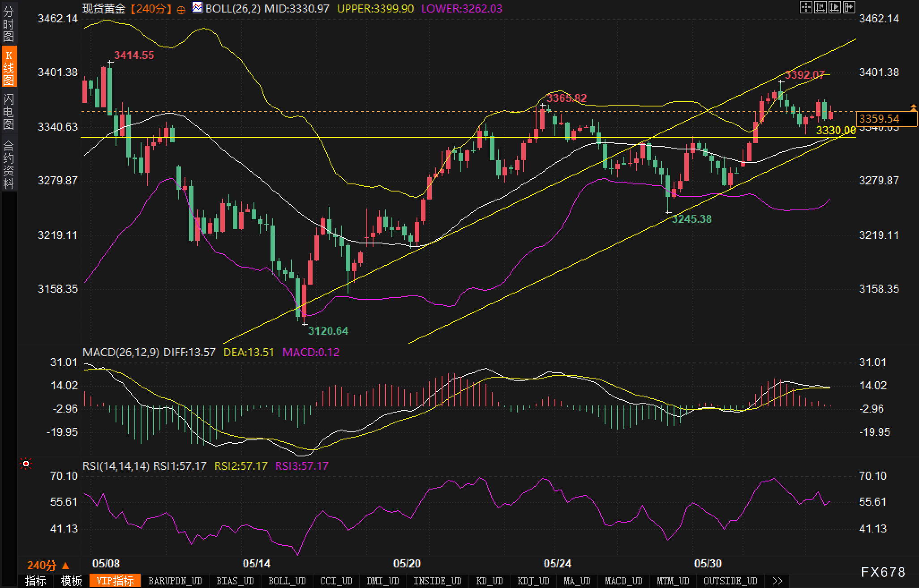Click the chart play-forward icon

pos(834,7)
